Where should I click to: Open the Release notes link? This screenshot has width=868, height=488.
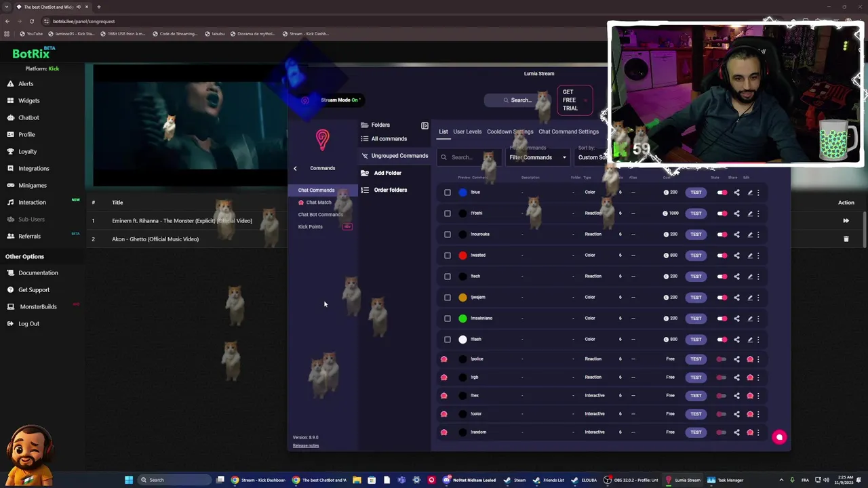pos(306,445)
